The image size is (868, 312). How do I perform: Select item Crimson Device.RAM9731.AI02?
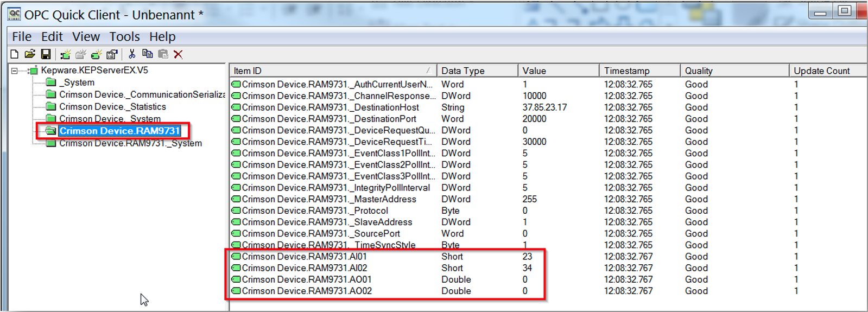point(305,268)
